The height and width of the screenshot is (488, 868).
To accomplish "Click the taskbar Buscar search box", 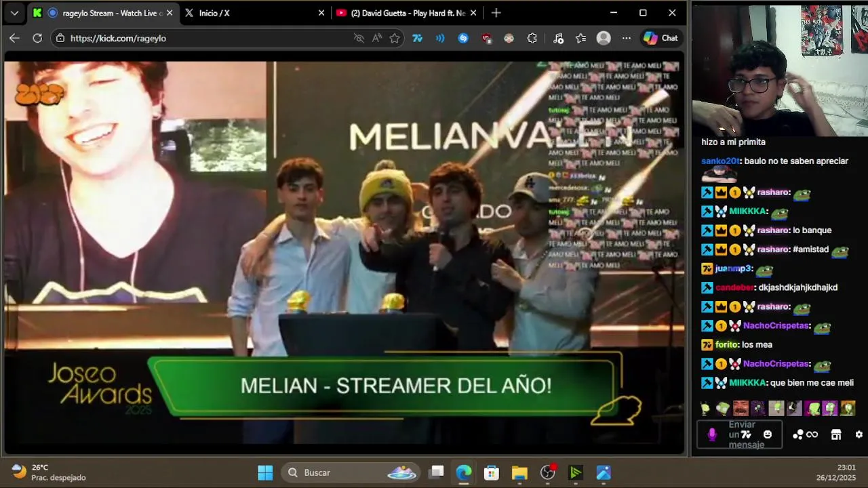I will 351,472.
